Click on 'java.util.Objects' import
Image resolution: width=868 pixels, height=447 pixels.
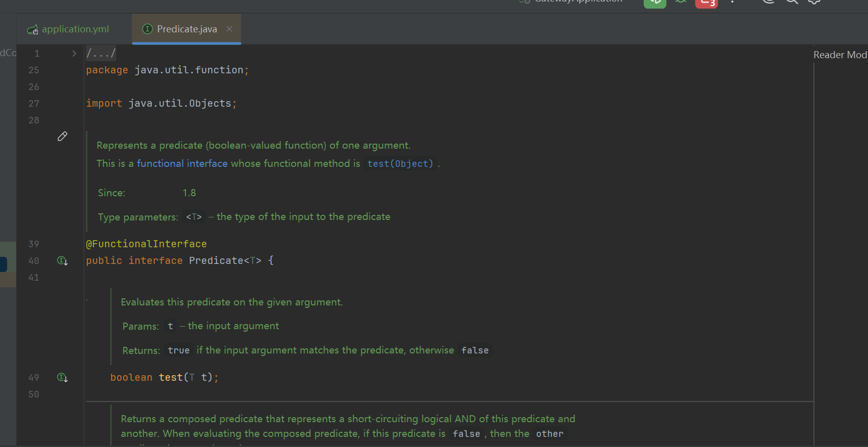[x=180, y=103]
